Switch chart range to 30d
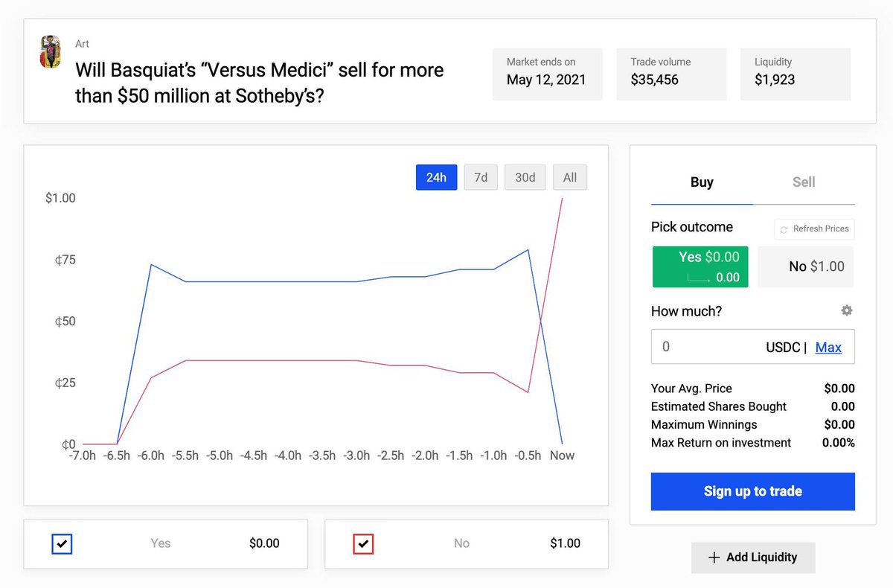The height and width of the screenshot is (588, 893). click(x=525, y=177)
